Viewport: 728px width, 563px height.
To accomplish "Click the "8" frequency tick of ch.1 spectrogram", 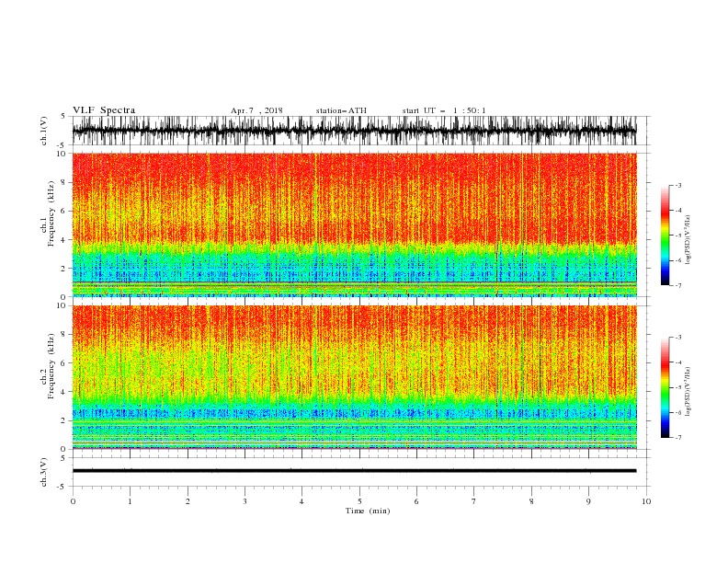I will [63, 182].
